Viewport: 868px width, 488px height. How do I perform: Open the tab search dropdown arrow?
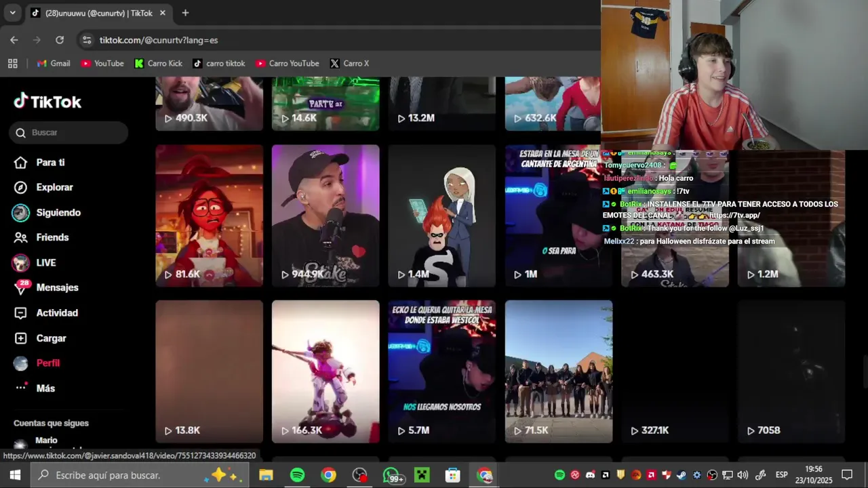(x=12, y=13)
